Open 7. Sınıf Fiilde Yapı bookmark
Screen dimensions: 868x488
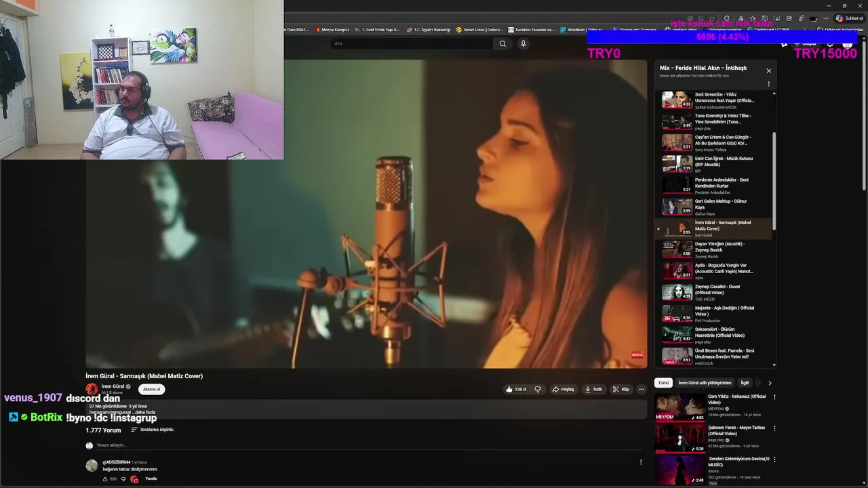378,30
